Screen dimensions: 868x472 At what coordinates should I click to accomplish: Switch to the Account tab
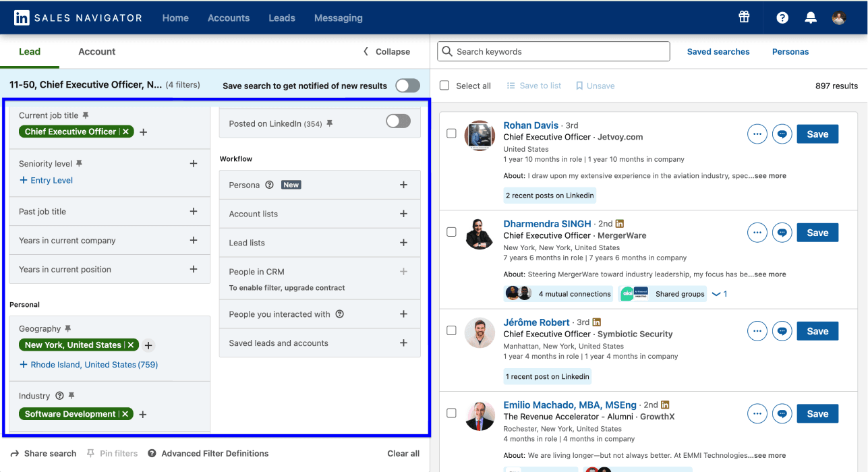(x=96, y=51)
